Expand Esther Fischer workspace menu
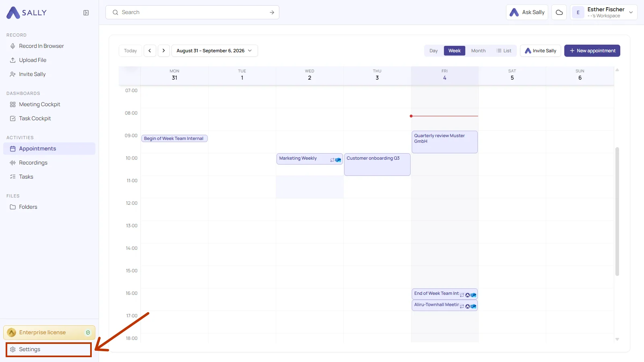The height and width of the screenshot is (362, 644). (603, 12)
